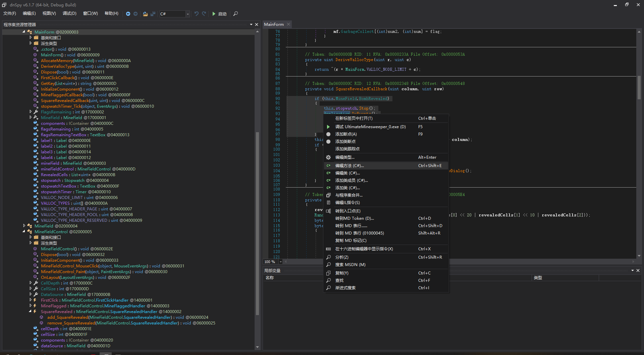Click the code editor vertical scrollbar
This screenshot has width=644, height=355.
click(639, 87)
